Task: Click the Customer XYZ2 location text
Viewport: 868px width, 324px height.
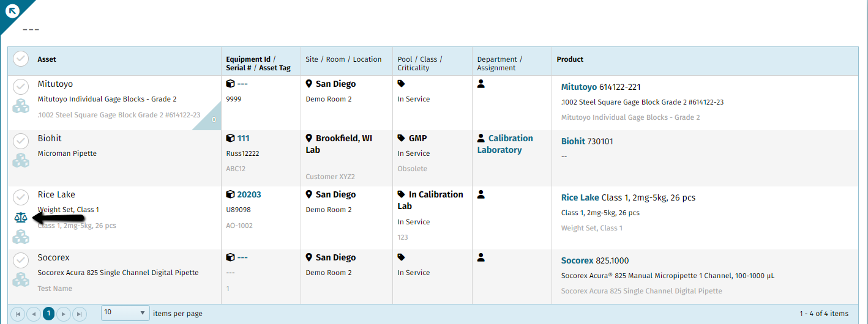Action: pos(331,177)
